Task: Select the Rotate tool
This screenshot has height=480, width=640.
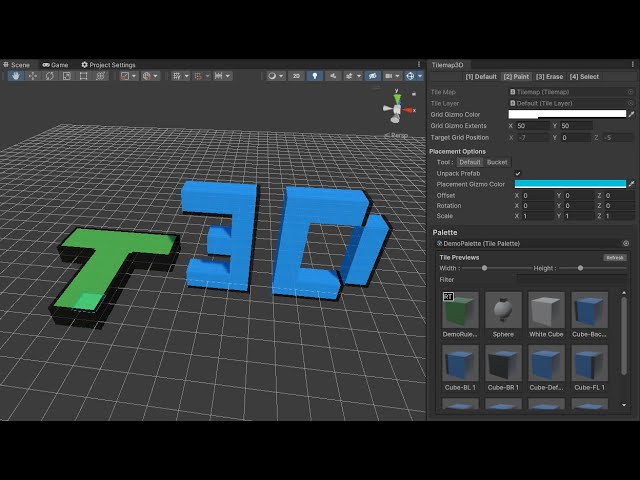Action: [x=49, y=76]
